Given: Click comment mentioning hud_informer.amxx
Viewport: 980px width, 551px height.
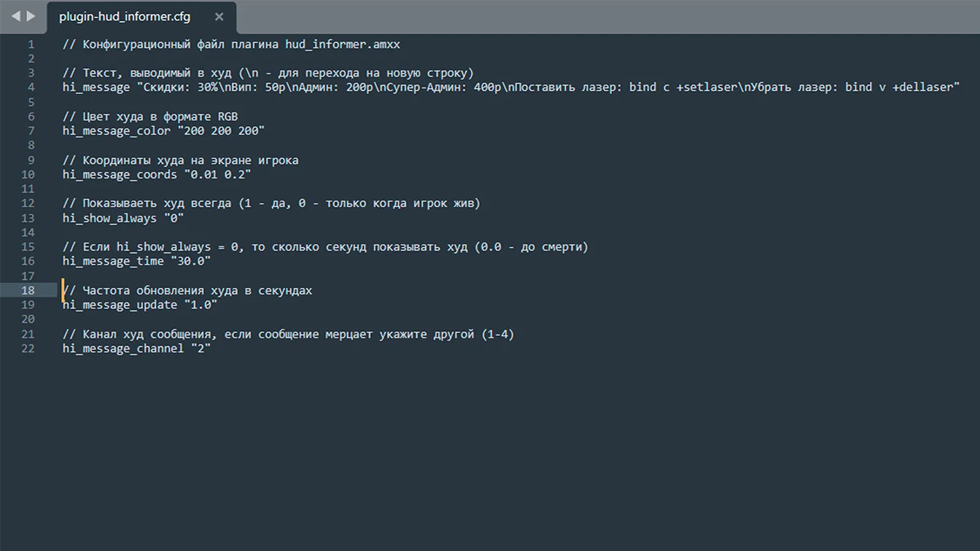Looking at the screenshot, I should pos(231,44).
